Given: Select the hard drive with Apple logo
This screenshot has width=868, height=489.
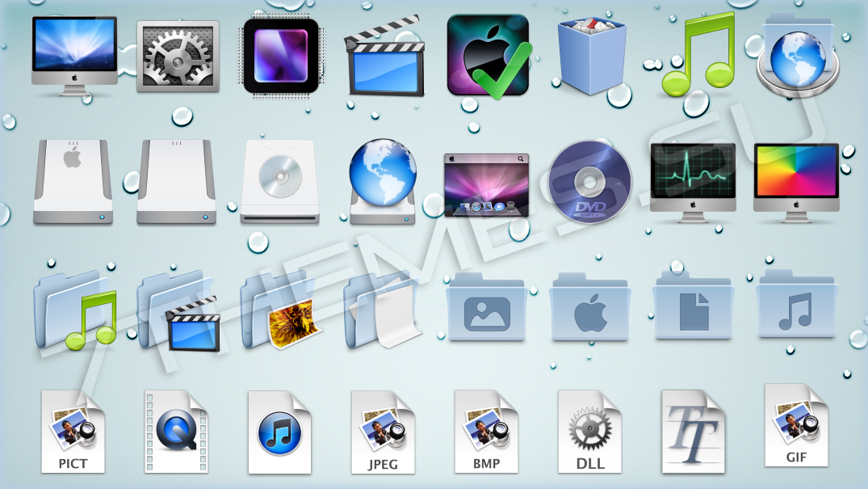Looking at the screenshot, I should [x=73, y=182].
